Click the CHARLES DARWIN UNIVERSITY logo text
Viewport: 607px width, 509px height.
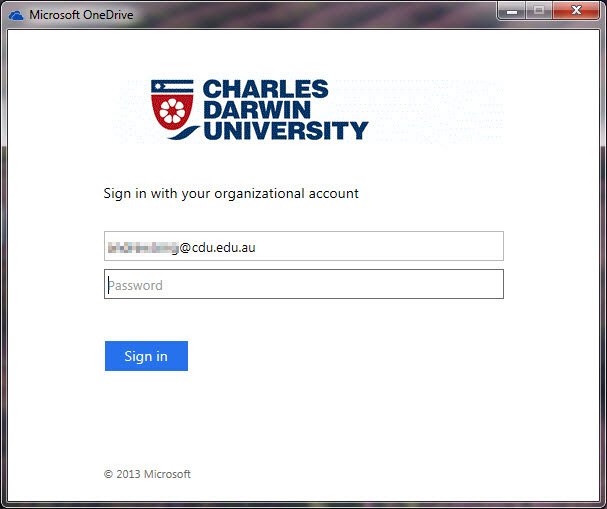coord(285,110)
